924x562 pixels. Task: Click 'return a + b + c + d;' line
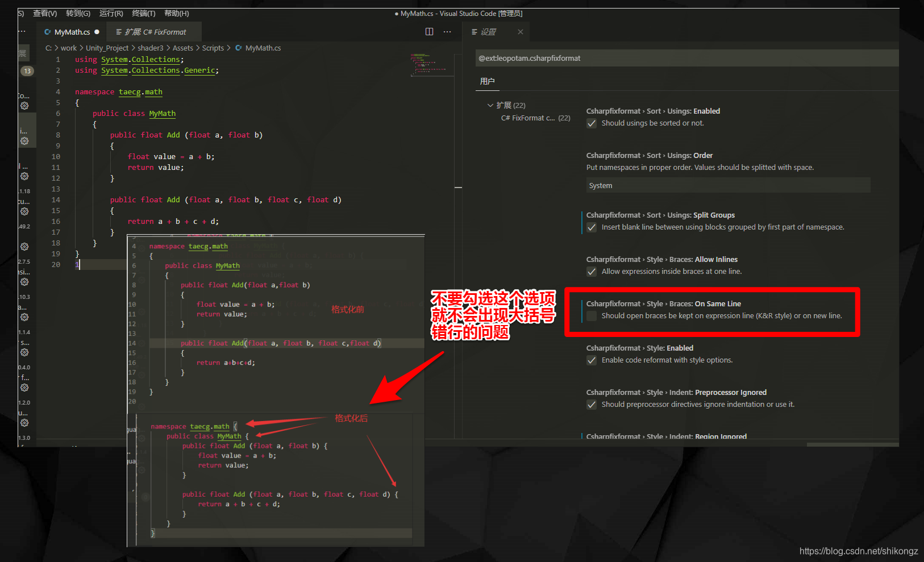(173, 222)
